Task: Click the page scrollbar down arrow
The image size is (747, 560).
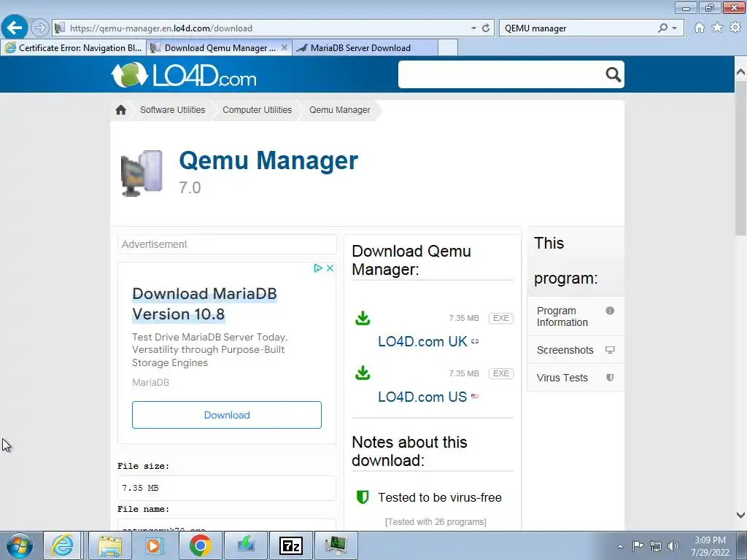Action: click(x=740, y=515)
